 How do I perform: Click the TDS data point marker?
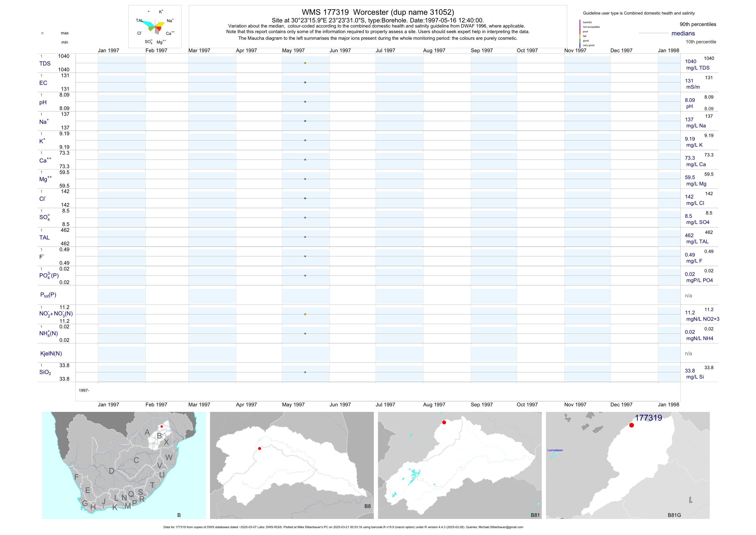pos(305,63)
